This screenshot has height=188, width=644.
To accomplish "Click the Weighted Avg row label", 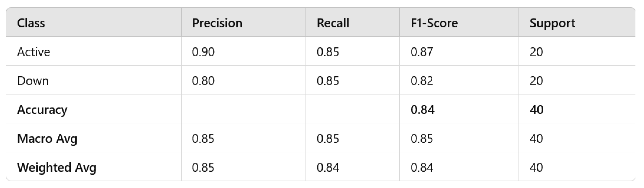I will click(x=57, y=168).
